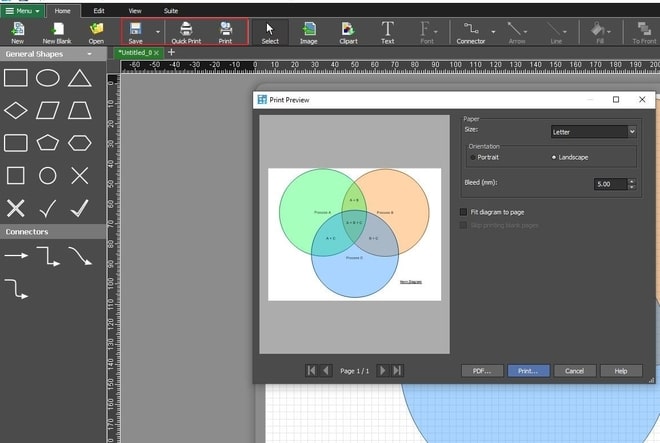Screen dimensions: 660x443
Task: Switch to the Suite tab
Action: pos(170,11)
